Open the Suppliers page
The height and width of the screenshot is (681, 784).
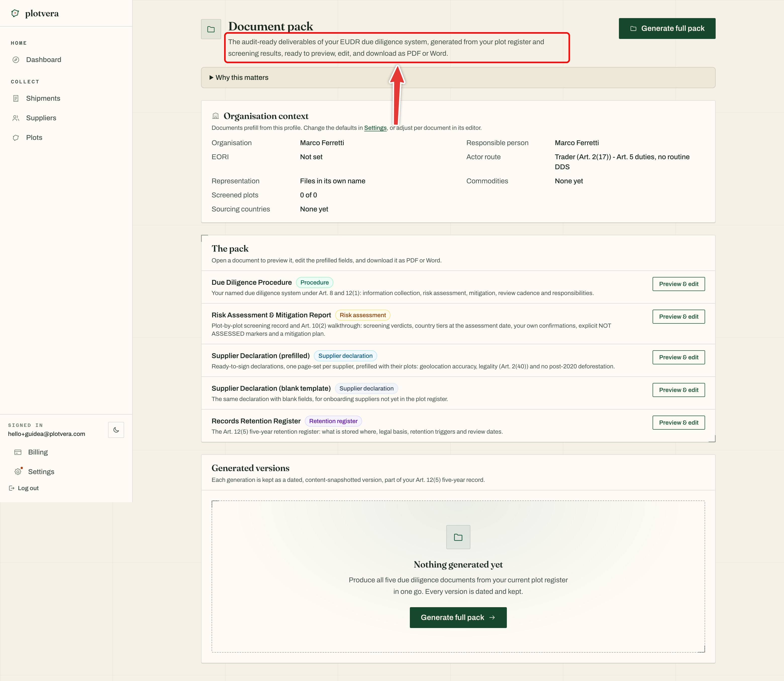coord(41,118)
